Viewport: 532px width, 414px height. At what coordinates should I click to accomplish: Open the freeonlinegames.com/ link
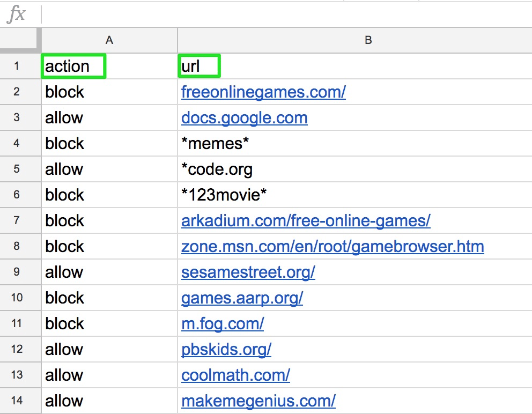[x=263, y=92]
